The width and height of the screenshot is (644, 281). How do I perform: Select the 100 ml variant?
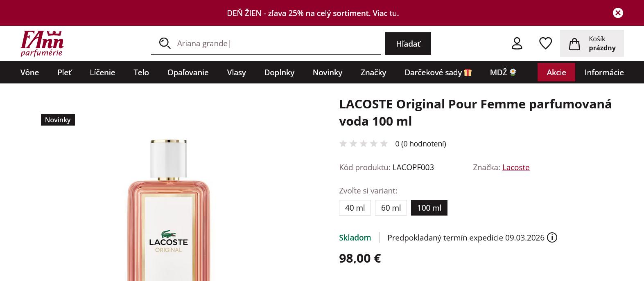coord(429,208)
